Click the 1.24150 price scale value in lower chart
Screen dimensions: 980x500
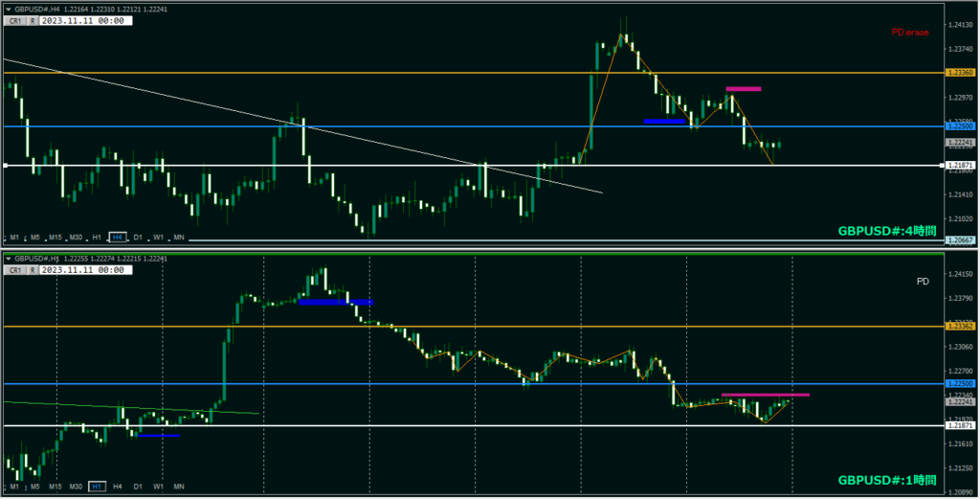click(961, 274)
